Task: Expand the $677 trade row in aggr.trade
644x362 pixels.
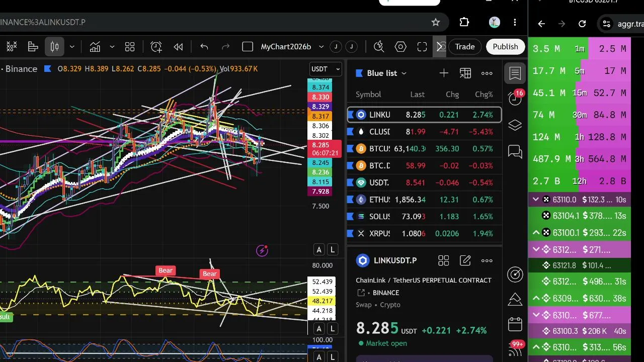Action: click(x=536, y=315)
